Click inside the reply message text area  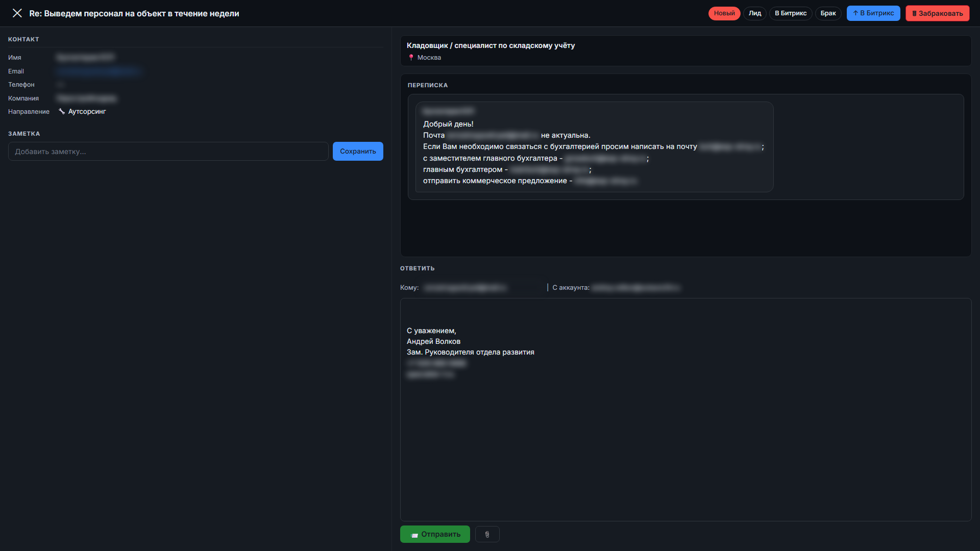685,409
